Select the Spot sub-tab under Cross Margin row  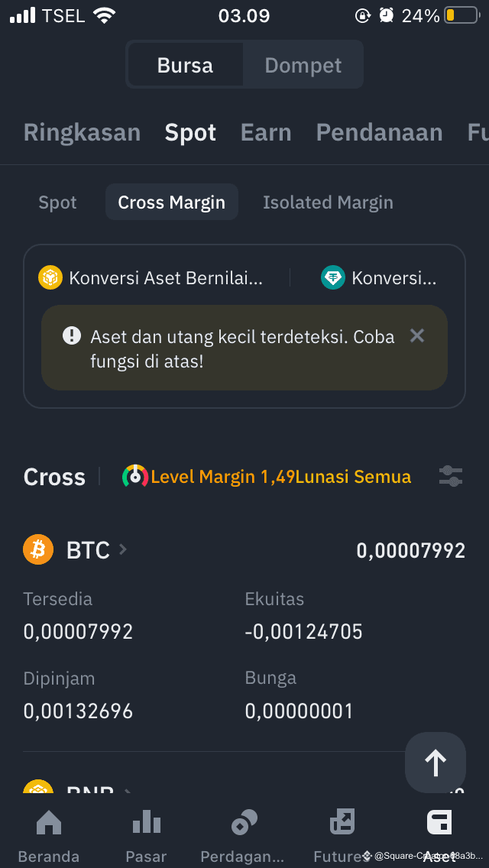tap(57, 202)
